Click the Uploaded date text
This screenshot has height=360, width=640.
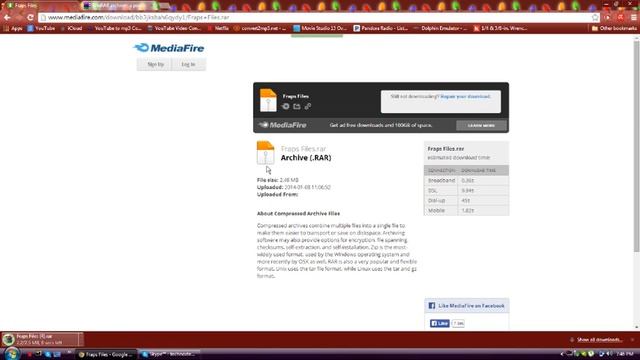(x=293, y=187)
